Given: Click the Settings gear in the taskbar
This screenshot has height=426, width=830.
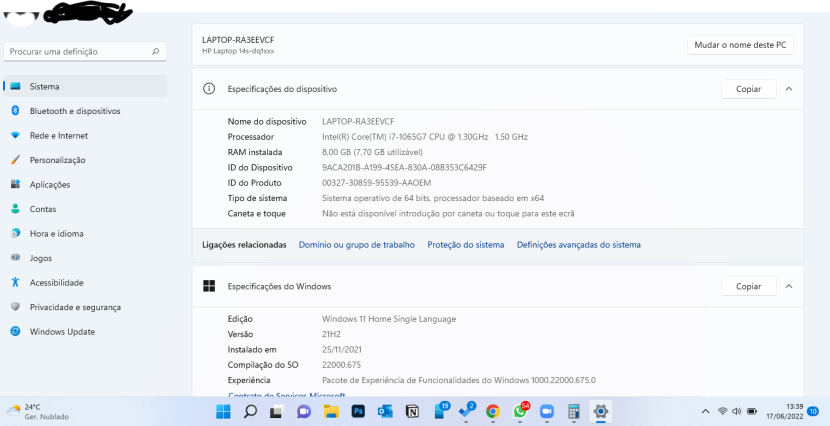Looking at the screenshot, I should tap(600, 412).
